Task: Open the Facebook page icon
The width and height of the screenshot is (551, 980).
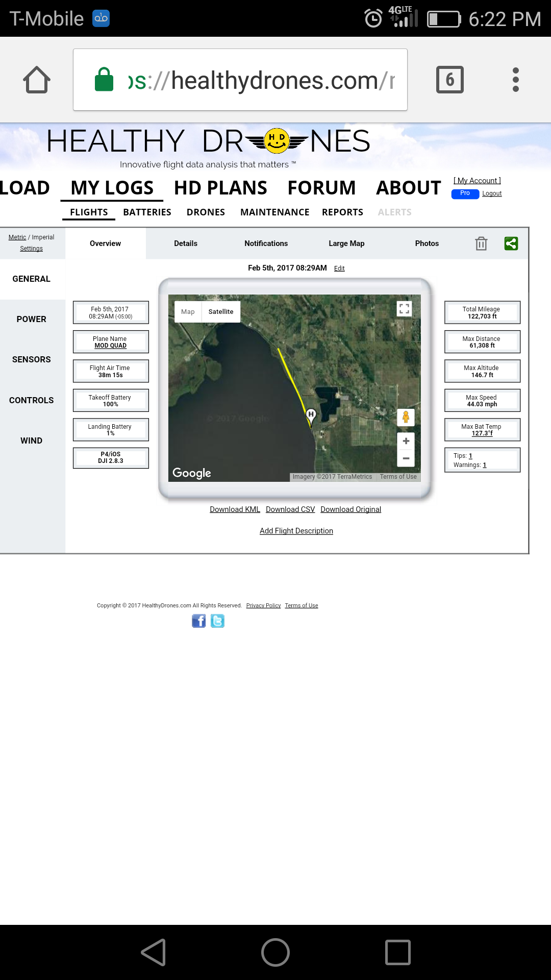Action: (199, 621)
